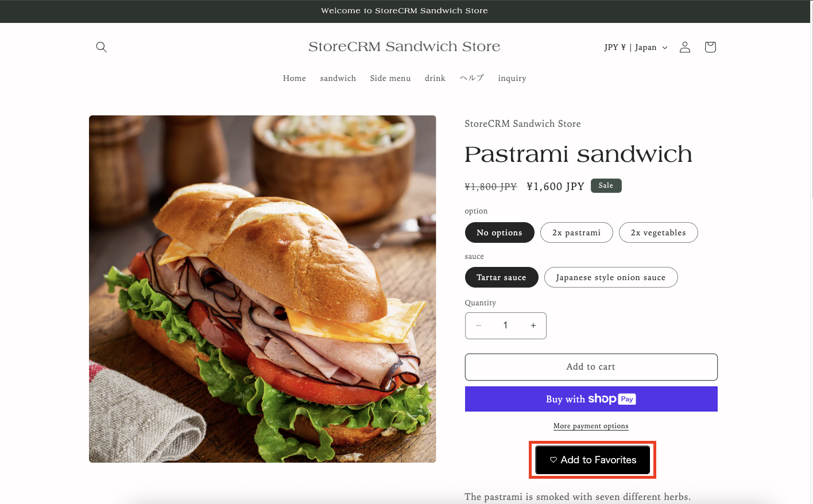
Task: Open the search magnifier icon
Action: [102, 47]
